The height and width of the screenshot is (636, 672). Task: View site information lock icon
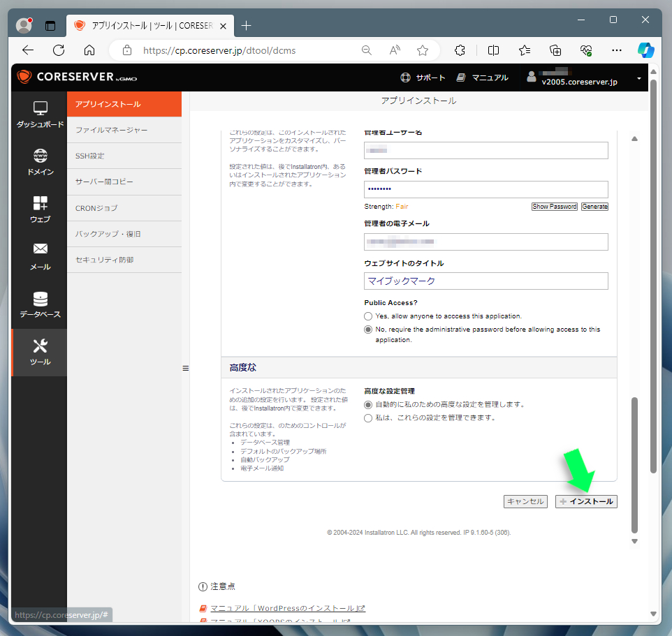(127, 50)
